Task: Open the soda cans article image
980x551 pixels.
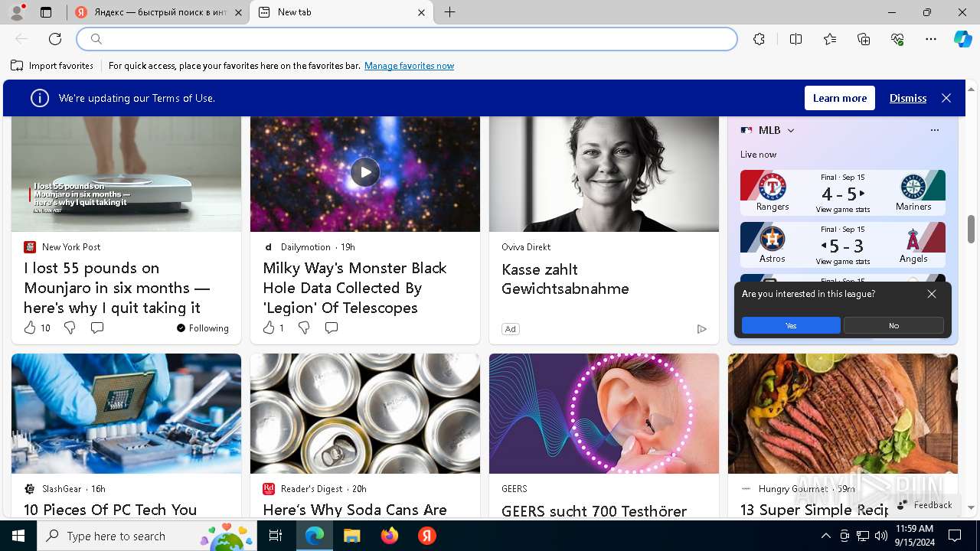Action: (x=365, y=413)
